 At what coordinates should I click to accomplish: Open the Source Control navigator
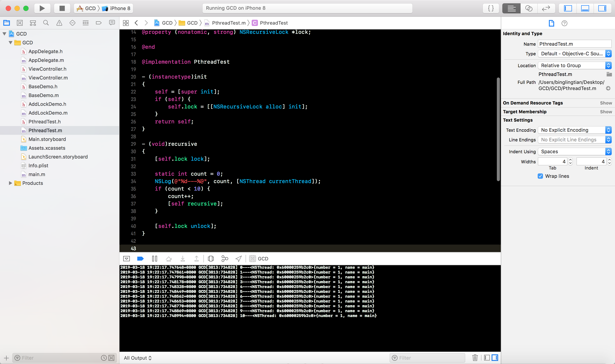20,23
